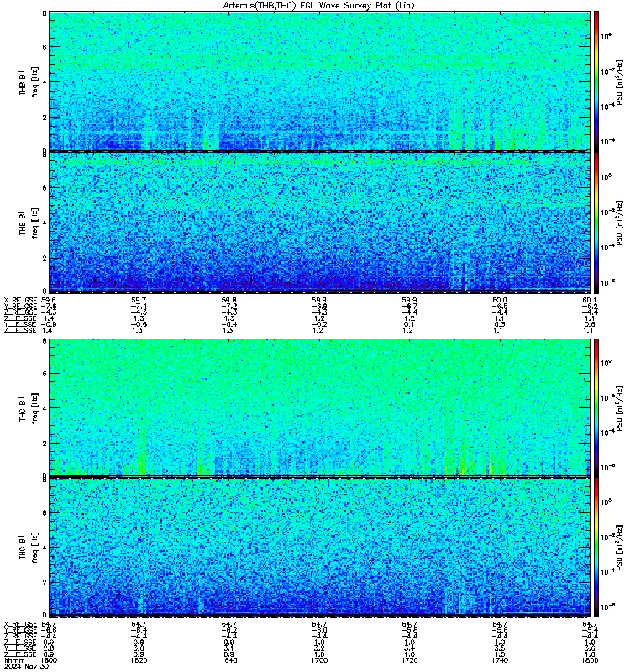This screenshot has height=672, width=630.
Task: Click the 'X_RE_GSE' row label under THB panels
Action: click(x=20, y=300)
